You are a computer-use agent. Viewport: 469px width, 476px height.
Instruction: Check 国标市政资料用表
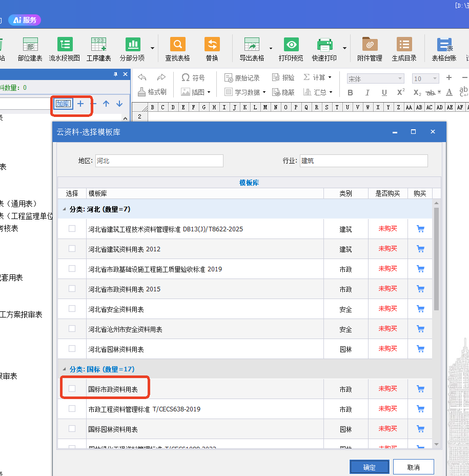pyautogui.click(x=72, y=389)
